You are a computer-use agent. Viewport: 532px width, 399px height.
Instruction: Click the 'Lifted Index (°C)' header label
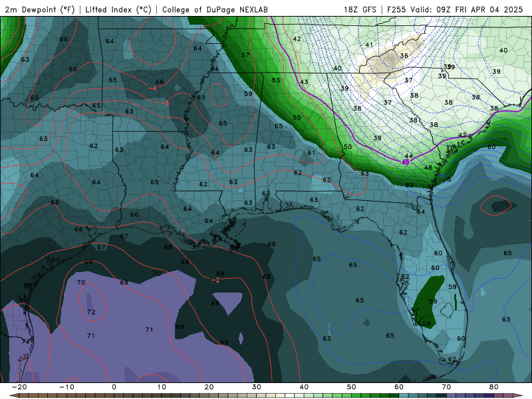click(x=118, y=9)
